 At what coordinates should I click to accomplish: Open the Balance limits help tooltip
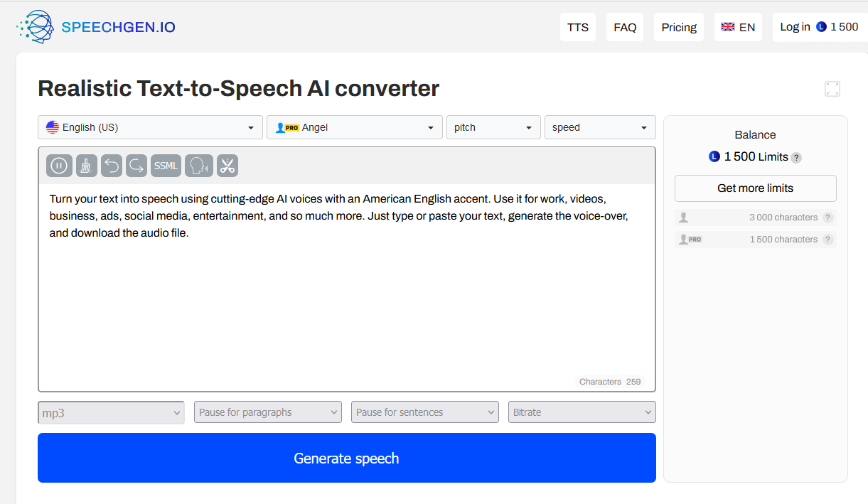pos(796,158)
